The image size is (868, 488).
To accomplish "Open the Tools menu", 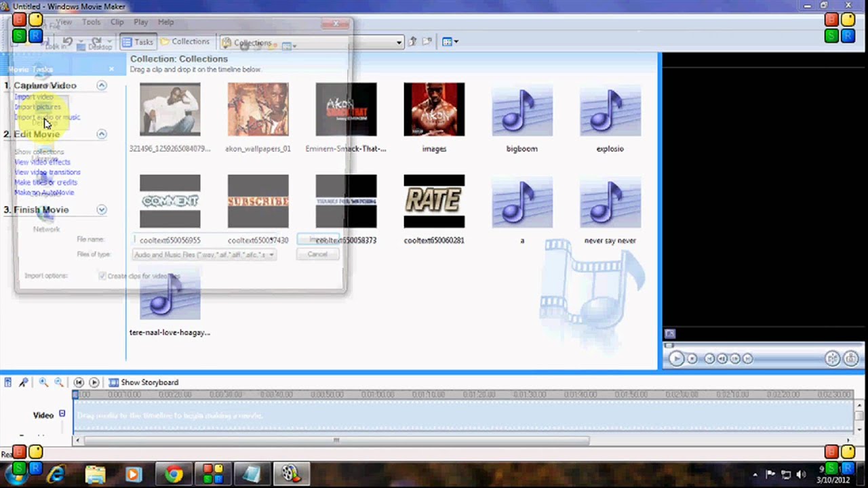I will point(91,22).
